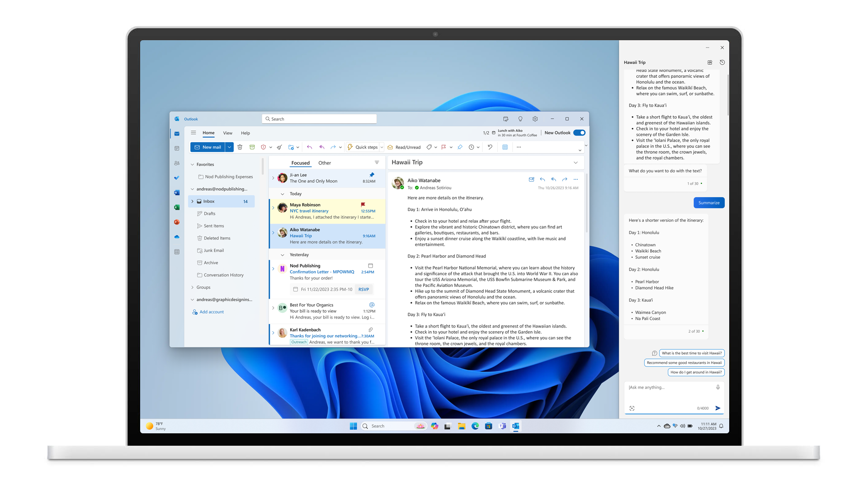
Task: Click Add account link
Action: click(208, 312)
